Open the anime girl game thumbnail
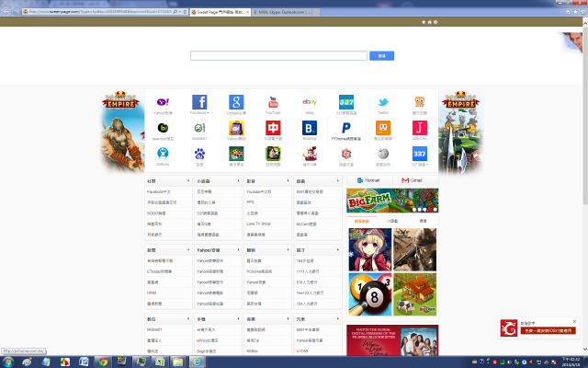Image resolution: width=588 pixels, height=368 pixels. click(x=370, y=249)
